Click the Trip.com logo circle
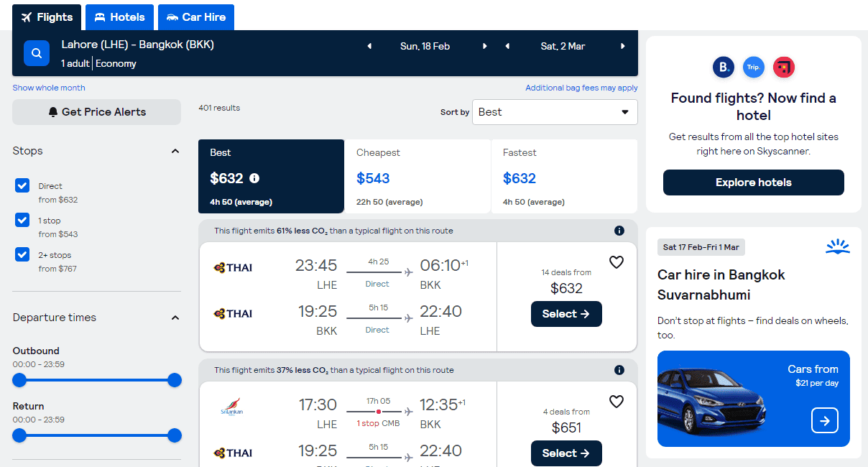The width and height of the screenshot is (868, 467). coord(754,68)
